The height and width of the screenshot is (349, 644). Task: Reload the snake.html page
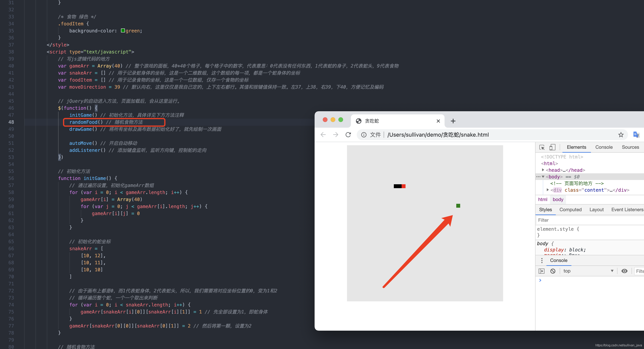click(348, 135)
